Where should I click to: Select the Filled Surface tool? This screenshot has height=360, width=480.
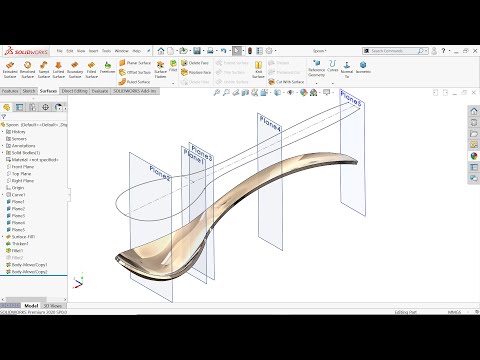(x=91, y=70)
